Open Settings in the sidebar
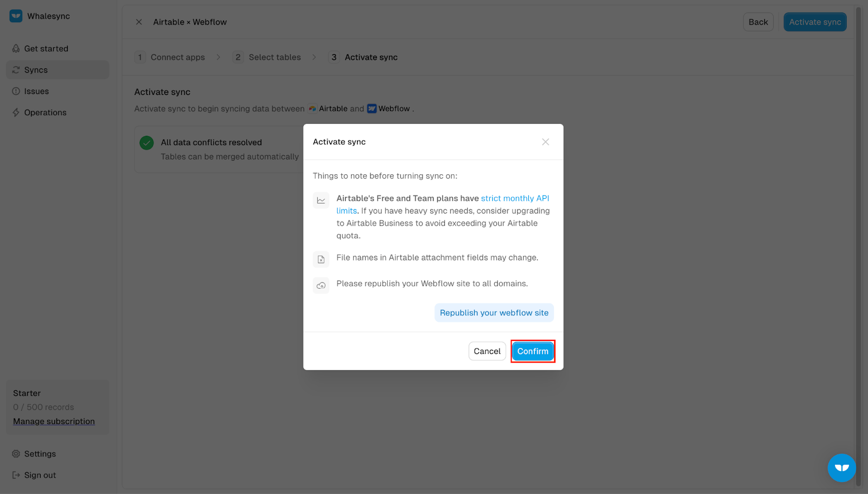 tap(58, 454)
